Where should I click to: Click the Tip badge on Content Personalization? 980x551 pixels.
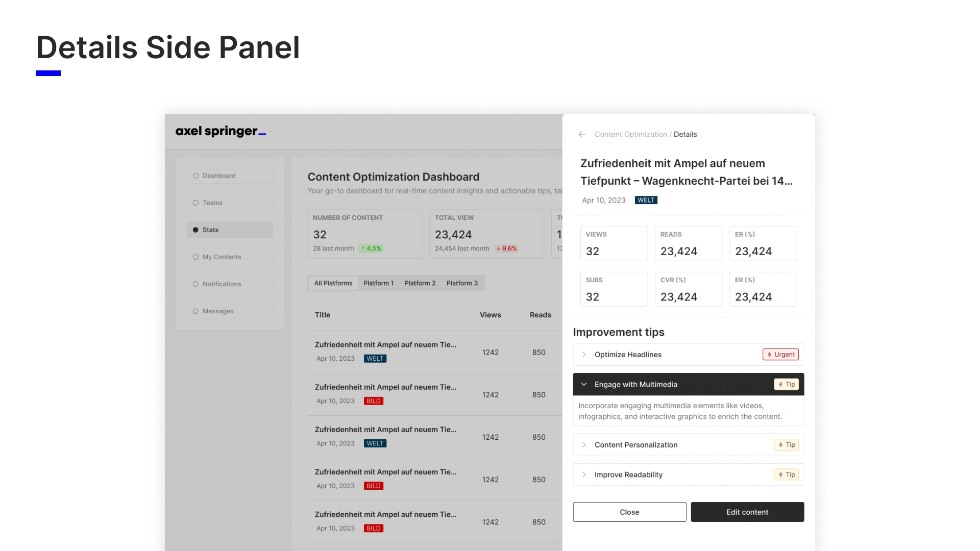pos(786,445)
